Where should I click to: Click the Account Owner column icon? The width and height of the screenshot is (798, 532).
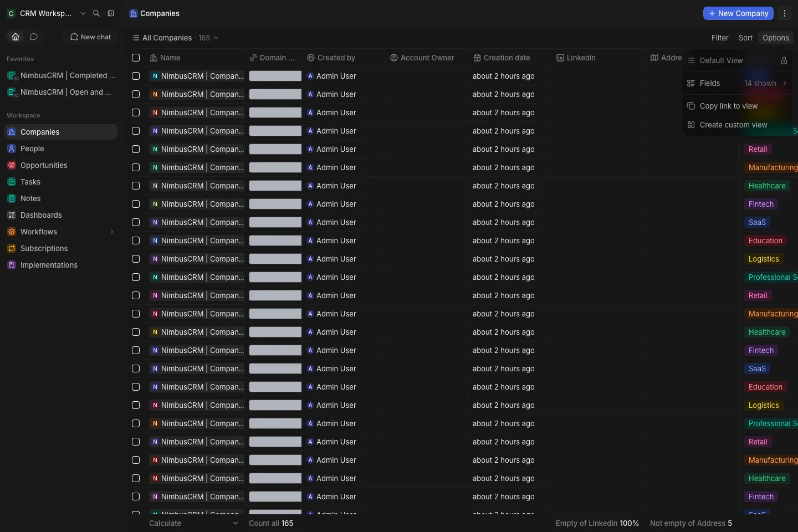(394, 58)
